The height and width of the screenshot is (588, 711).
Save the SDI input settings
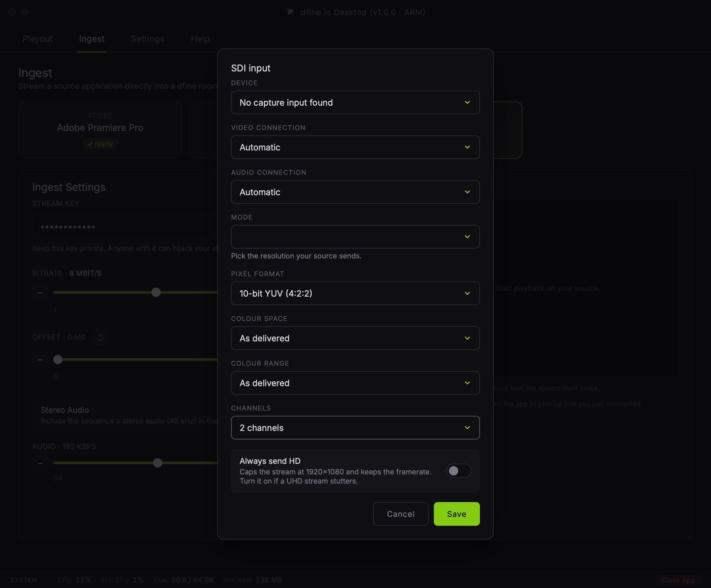(457, 514)
